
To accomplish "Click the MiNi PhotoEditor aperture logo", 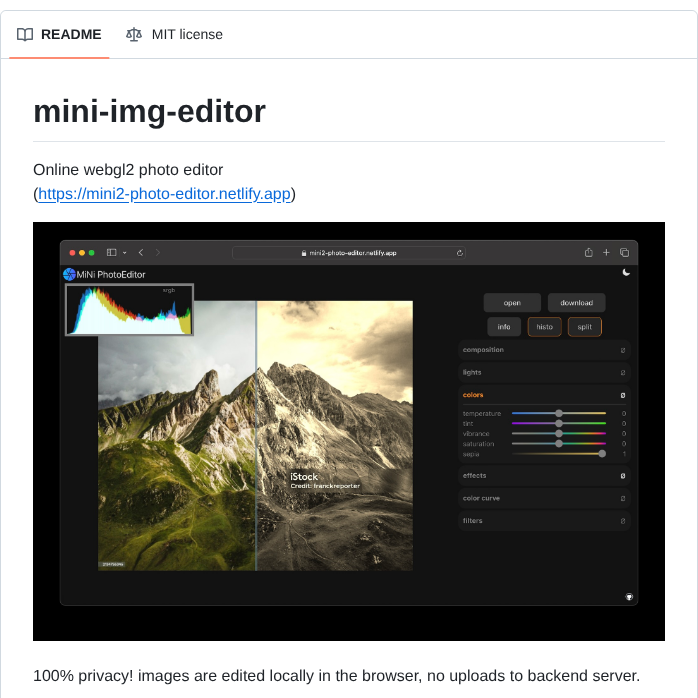I will [69, 274].
